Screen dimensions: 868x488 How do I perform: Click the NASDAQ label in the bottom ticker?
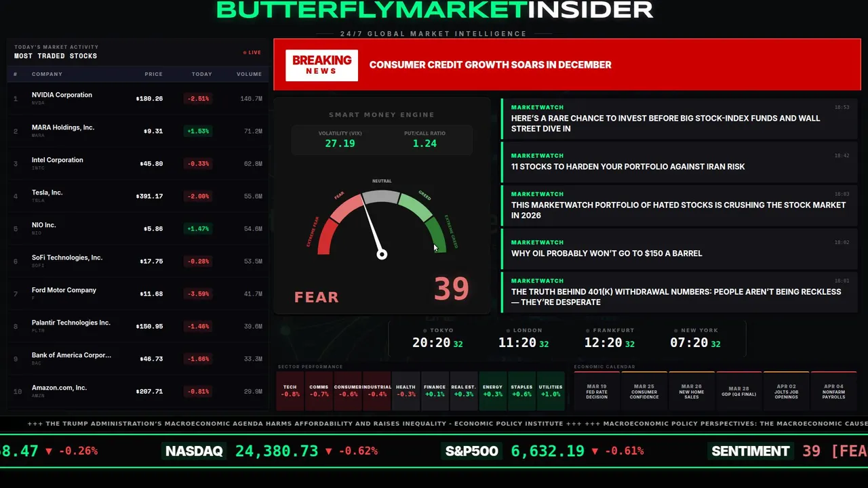coord(194,451)
